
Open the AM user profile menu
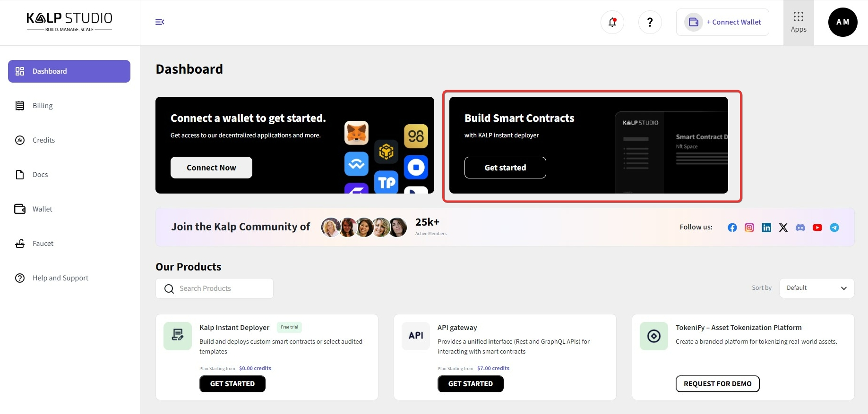(842, 22)
